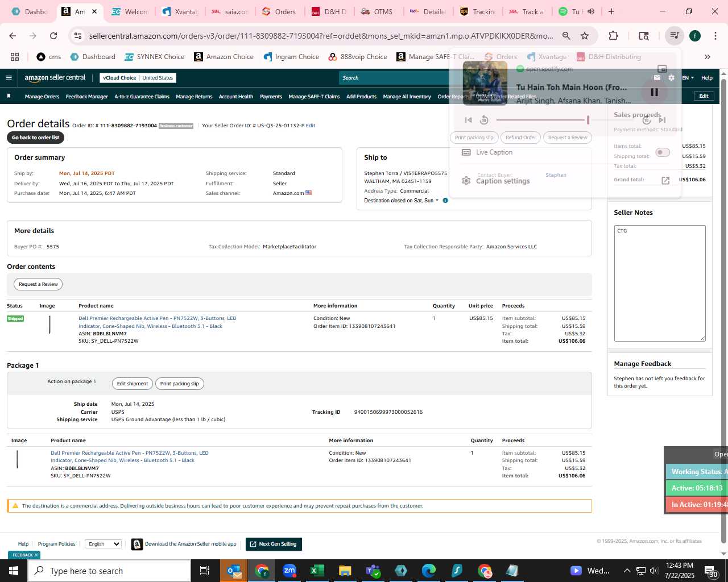Open the EN language dropdown

pyautogui.click(x=688, y=78)
